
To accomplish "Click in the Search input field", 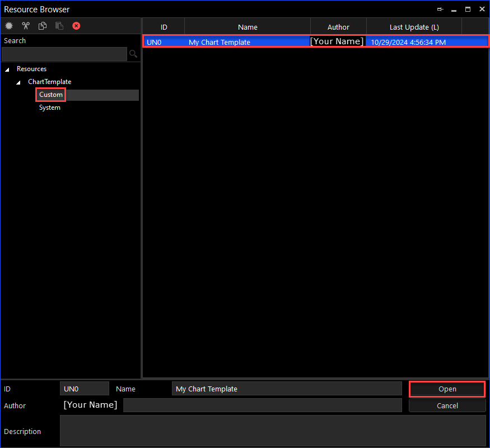I will pyautogui.click(x=64, y=54).
